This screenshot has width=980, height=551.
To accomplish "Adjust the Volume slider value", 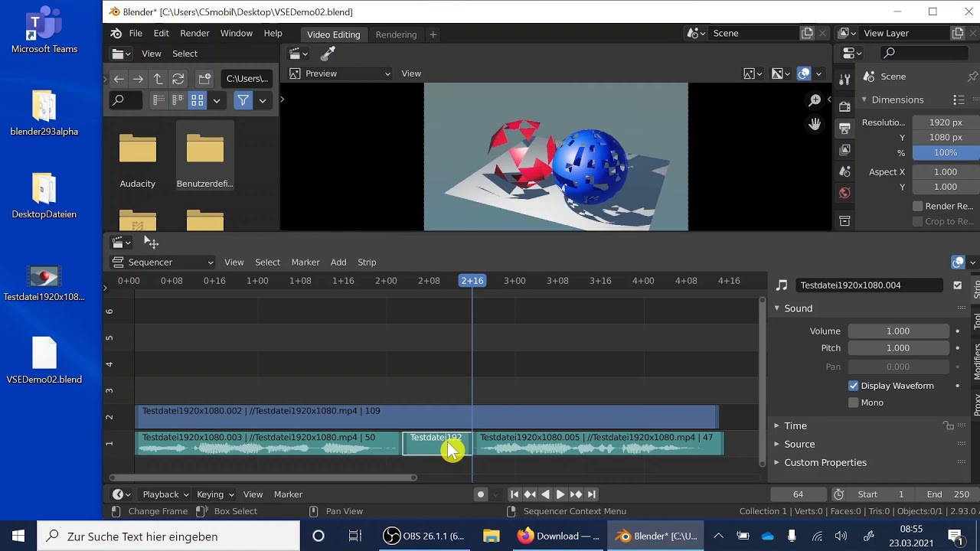I will 898,331.
